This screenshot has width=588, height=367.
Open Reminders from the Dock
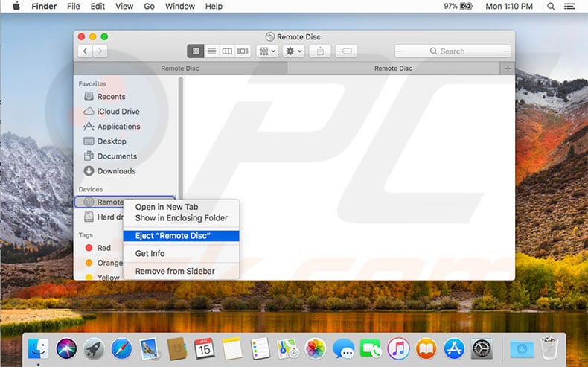[260, 348]
